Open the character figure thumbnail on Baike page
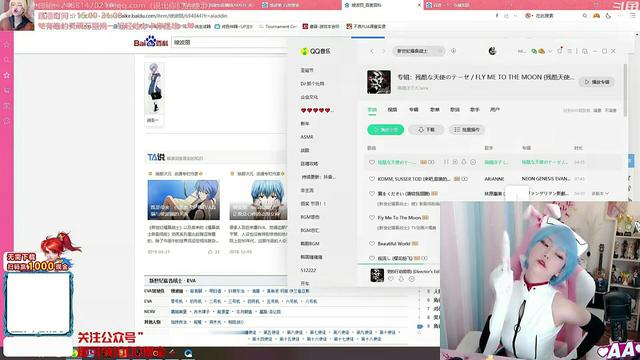The image size is (640, 360). pos(154,88)
